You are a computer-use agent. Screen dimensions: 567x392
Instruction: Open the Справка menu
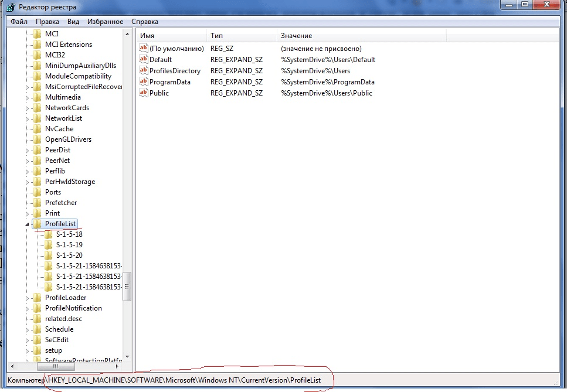click(x=144, y=22)
